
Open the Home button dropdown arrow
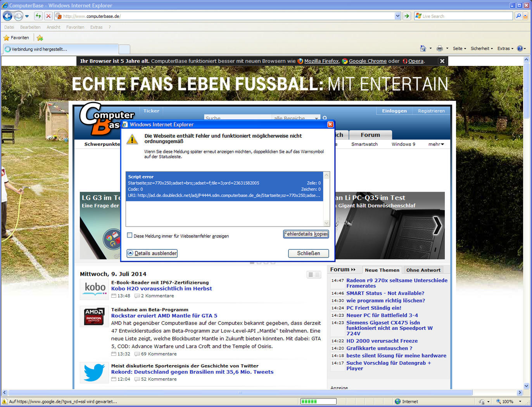430,48
